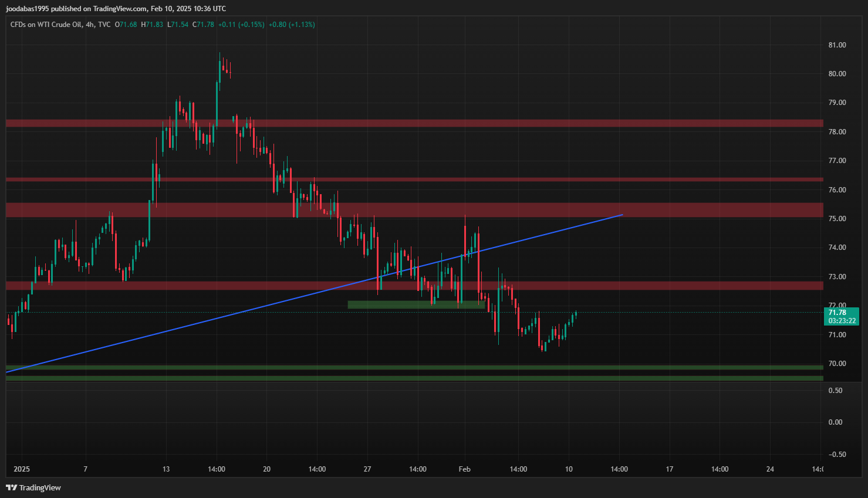The width and height of the screenshot is (868, 498).
Task: Click the 27 date label on time axis
Action: tap(367, 469)
